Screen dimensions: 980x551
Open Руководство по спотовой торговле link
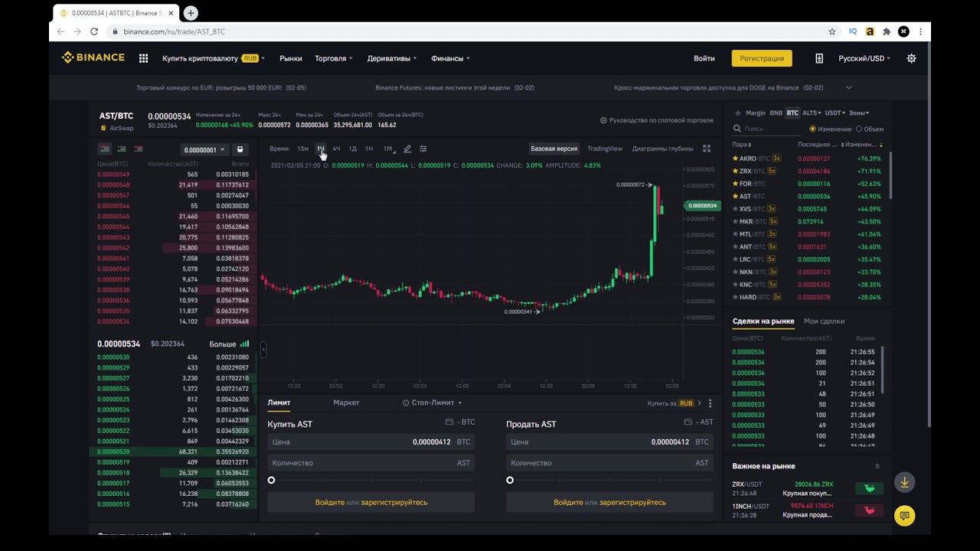pos(657,120)
